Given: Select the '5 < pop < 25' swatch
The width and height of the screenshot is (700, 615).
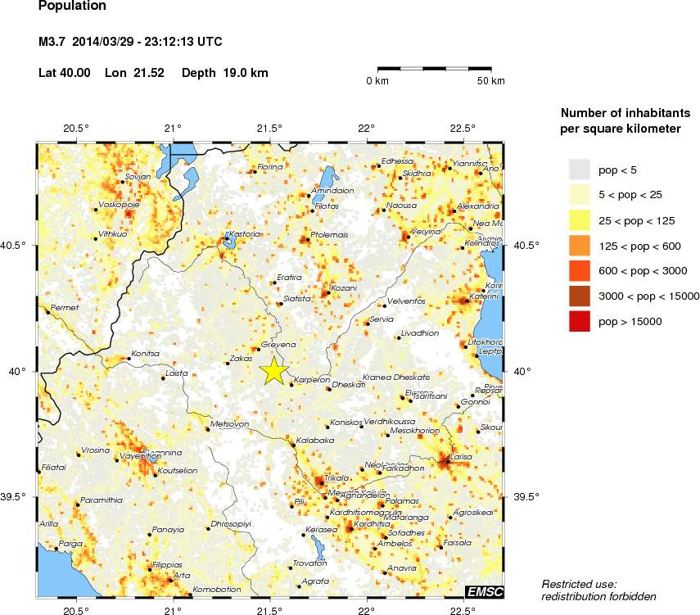Looking at the screenshot, I should 579,194.
